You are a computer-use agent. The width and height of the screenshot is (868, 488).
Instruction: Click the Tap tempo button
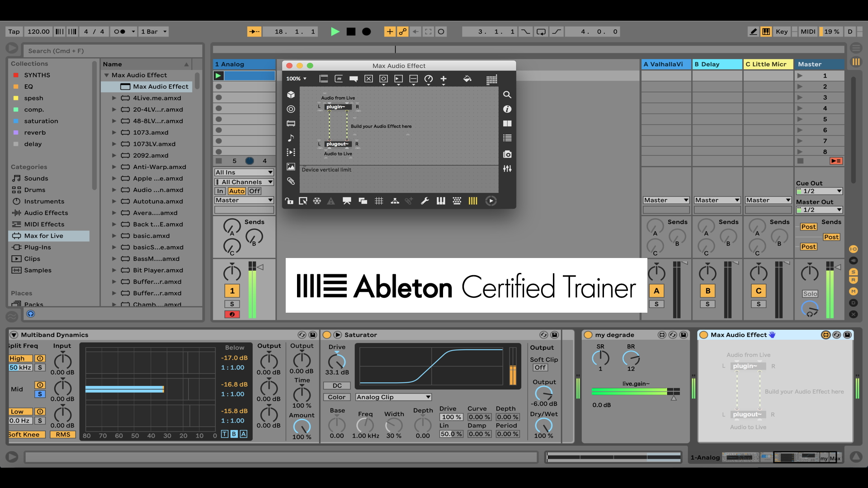tap(14, 32)
